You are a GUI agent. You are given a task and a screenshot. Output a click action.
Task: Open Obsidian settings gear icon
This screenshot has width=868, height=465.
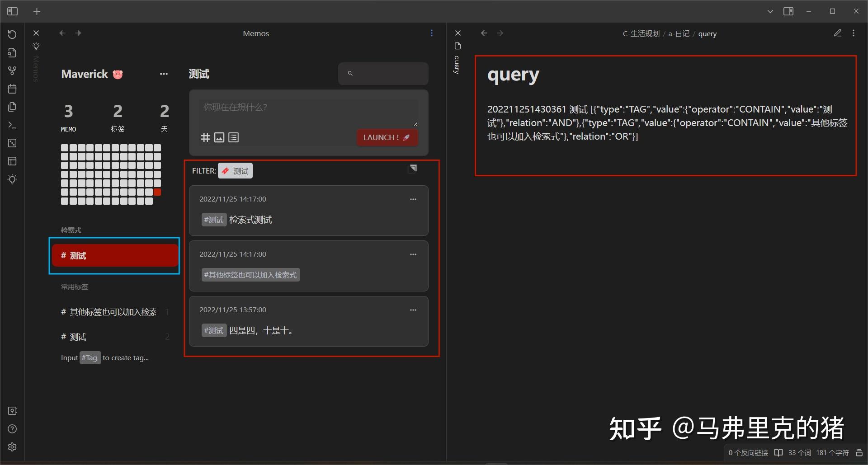12,447
